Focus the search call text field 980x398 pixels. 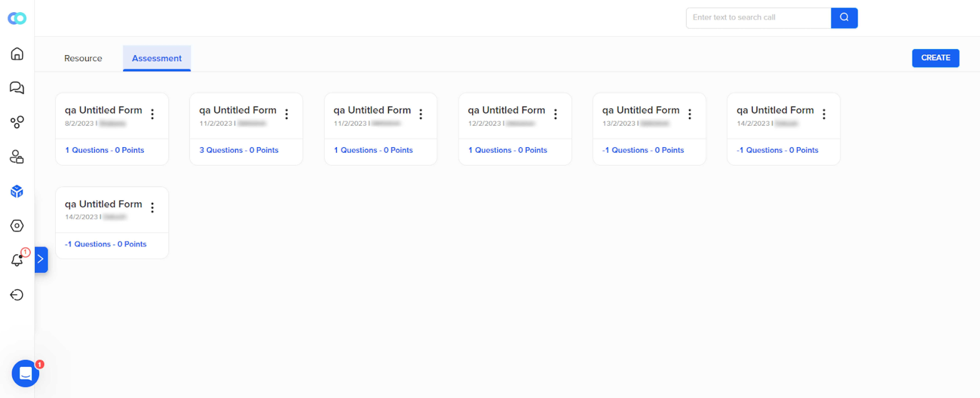(x=758, y=17)
